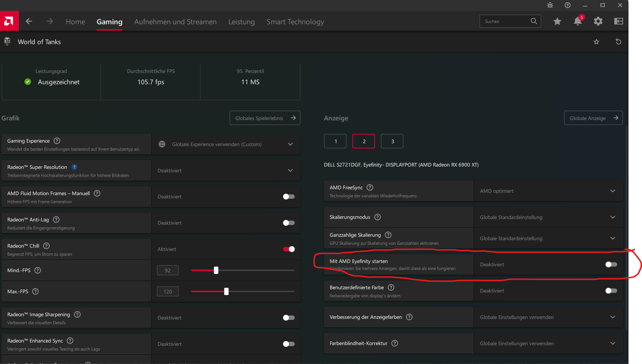This screenshot has height=364, width=642.
Task: Open Gaming Experience dropdown
Action: tap(226, 144)
